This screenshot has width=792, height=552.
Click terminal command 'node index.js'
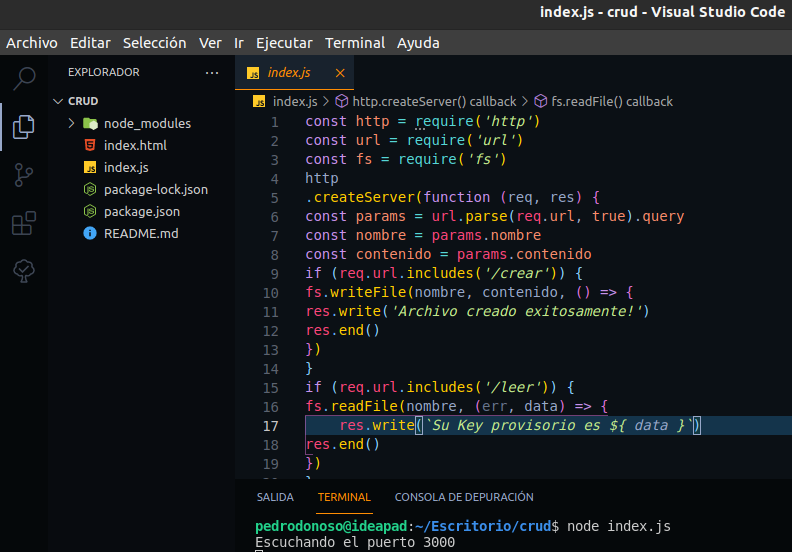tap(619, 526)
